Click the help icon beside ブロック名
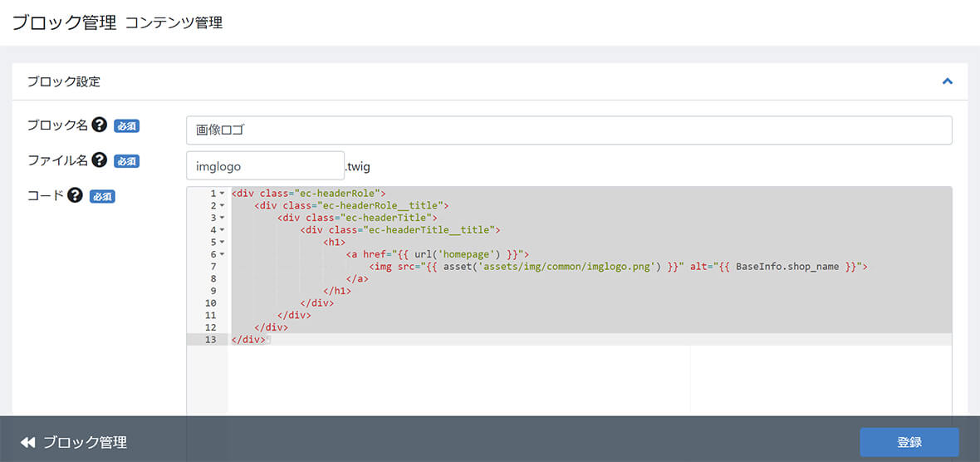This screenshot has width=980, height=462. coord(100,125)
